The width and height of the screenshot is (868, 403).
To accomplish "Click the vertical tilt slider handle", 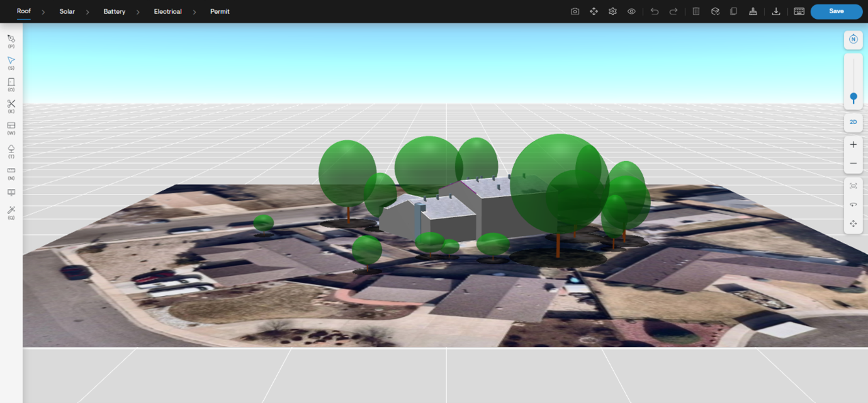I will (x=853, y=98).
